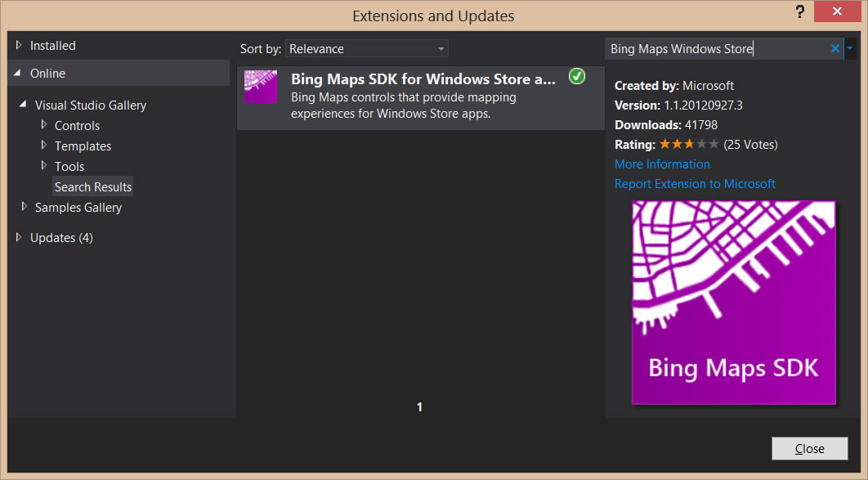The width and height of the screenshot is (868, 480).
Task: Select the small Bing Maps SDK result icon
Action: [261, 87]
